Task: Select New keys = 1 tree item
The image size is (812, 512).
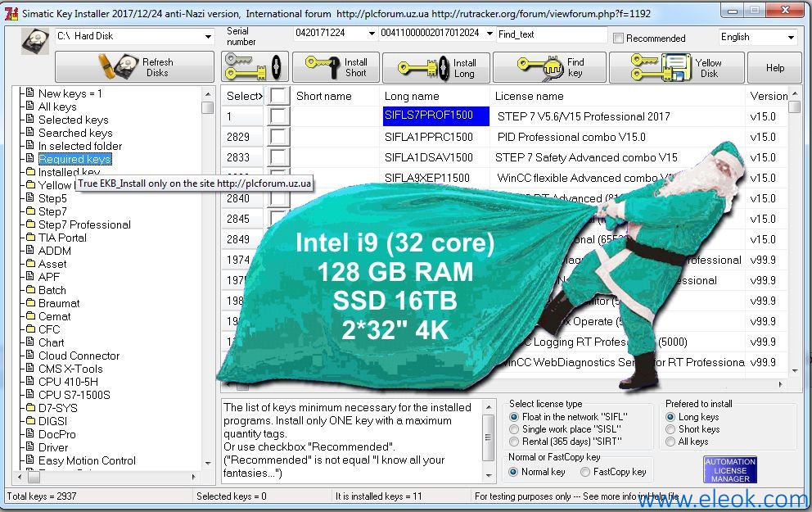Action: point(70,93)
